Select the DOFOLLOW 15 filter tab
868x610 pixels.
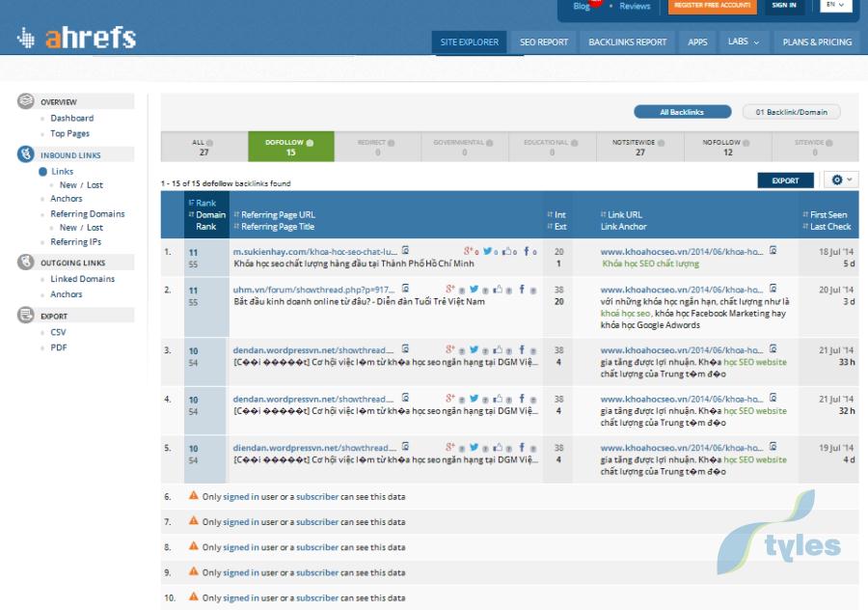tap(291, 147)
